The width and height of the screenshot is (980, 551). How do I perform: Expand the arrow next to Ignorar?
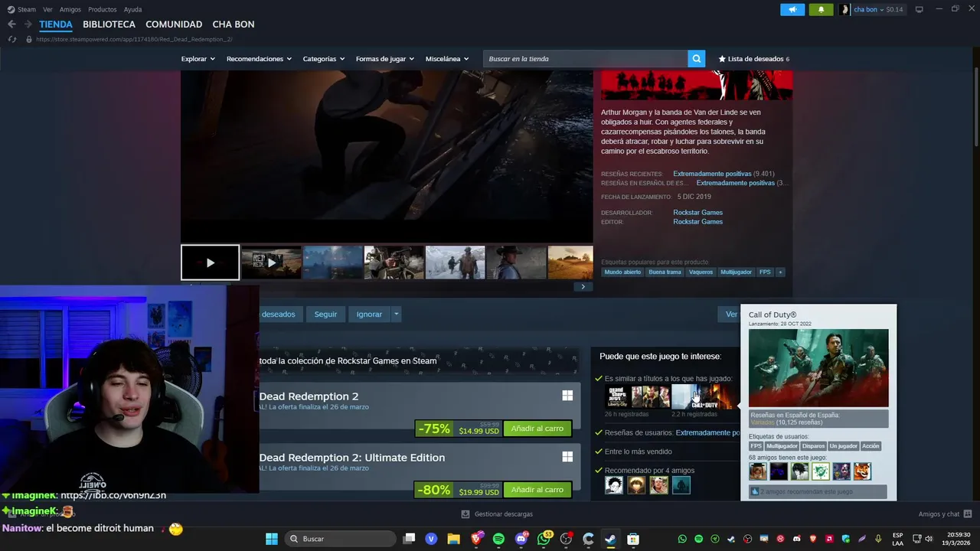click(x=396, y=314)
